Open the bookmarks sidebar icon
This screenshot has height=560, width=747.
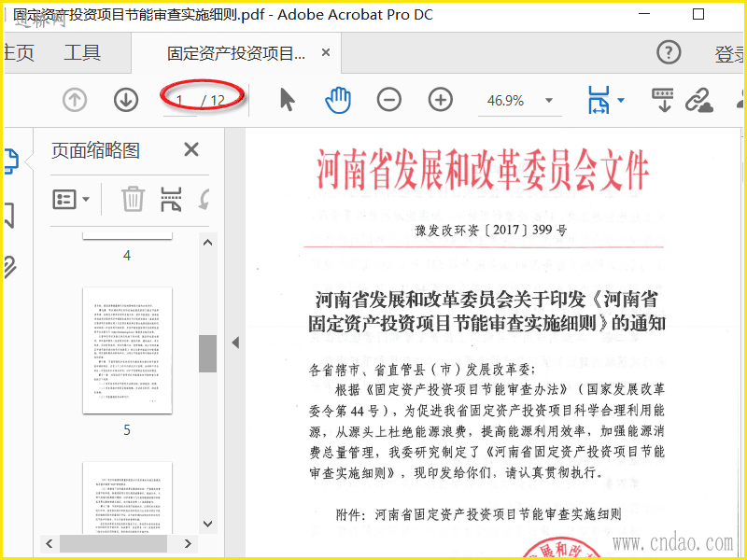pyautogui.click(x=9, y=216)
